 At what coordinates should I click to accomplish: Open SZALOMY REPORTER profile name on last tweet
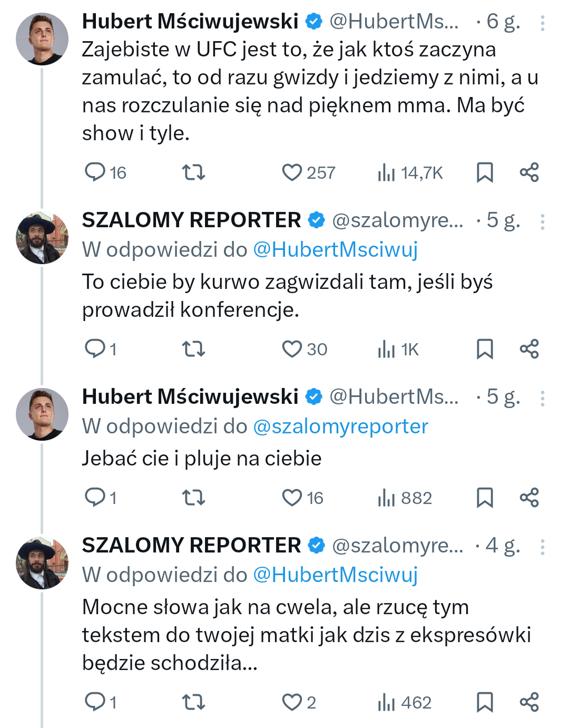191,545
